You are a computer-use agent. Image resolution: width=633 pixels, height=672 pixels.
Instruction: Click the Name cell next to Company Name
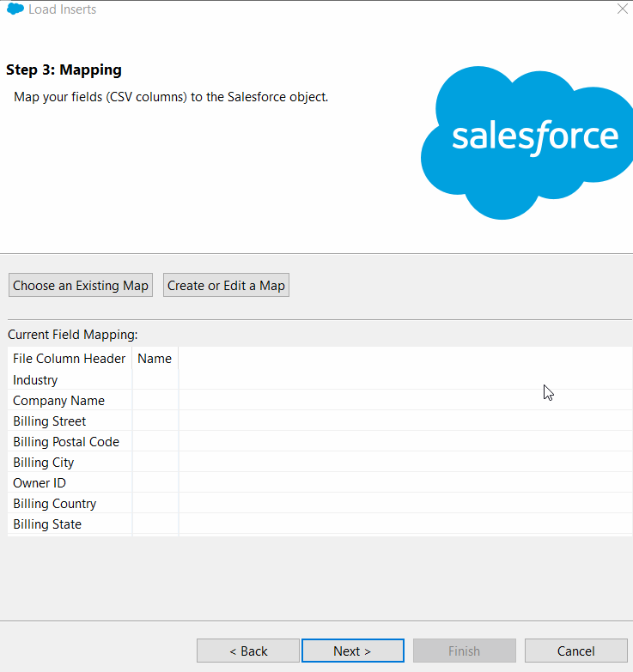155,401
